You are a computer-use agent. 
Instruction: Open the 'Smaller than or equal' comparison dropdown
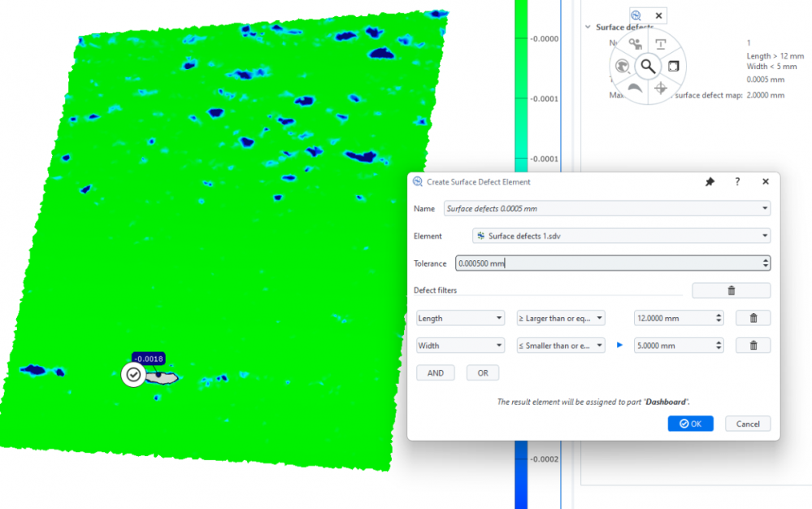pos(561,346)
